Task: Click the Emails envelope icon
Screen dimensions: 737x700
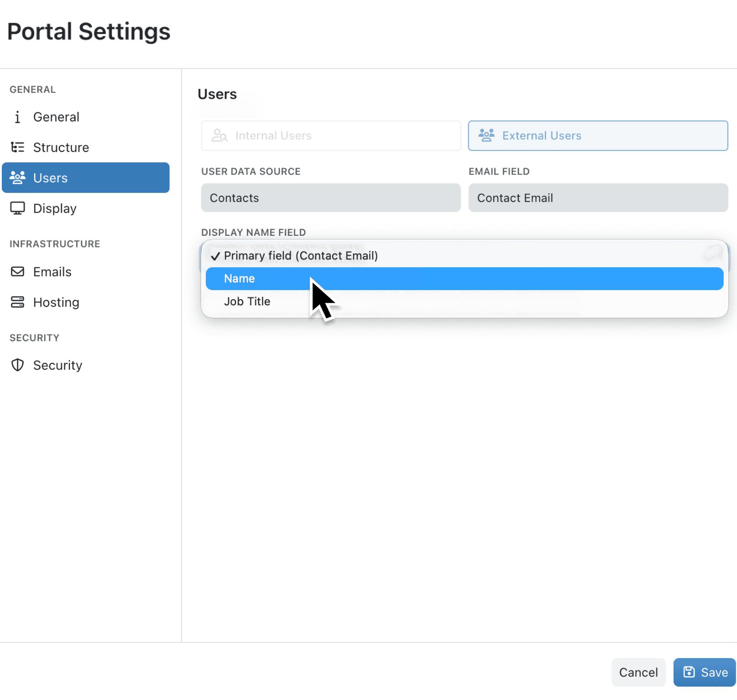Action: (18, 272)
